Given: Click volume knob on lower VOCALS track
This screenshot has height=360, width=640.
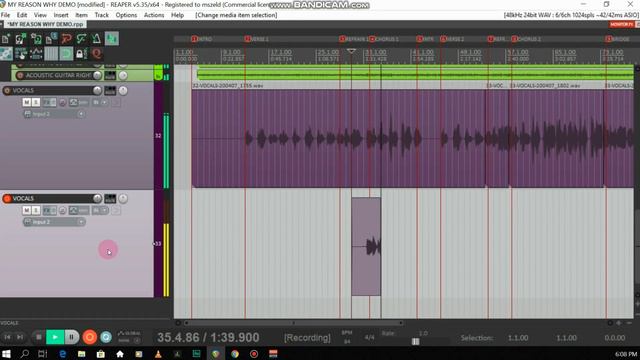Looking at the screenshot, I should pos(97,198).
